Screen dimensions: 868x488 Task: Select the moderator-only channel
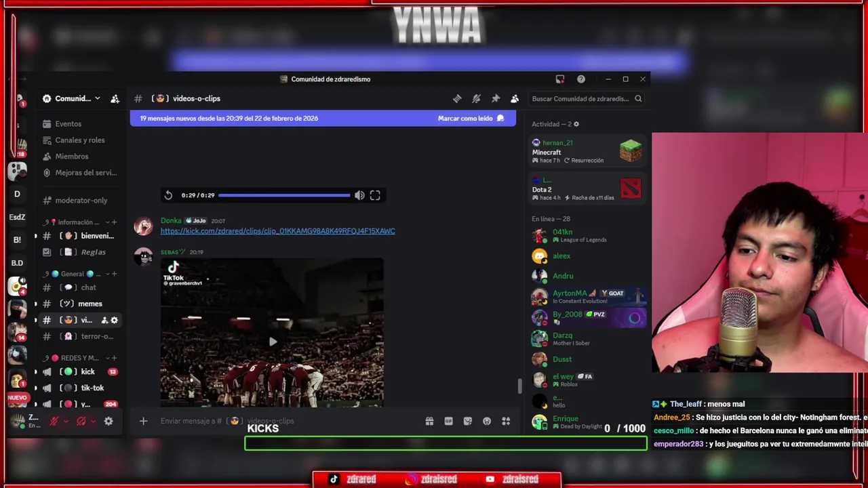pos(80,201)
